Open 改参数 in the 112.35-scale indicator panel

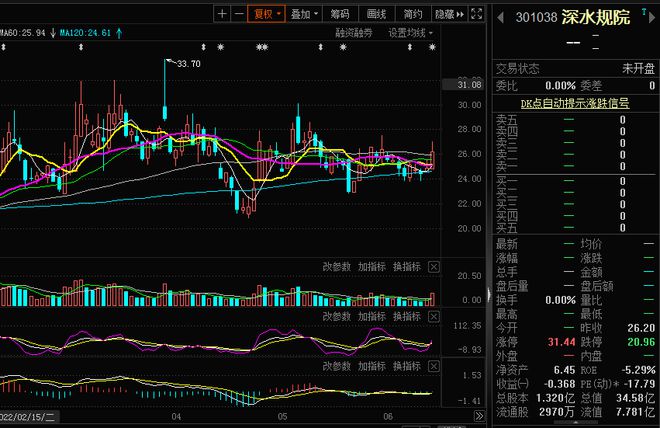click(336, 316)
